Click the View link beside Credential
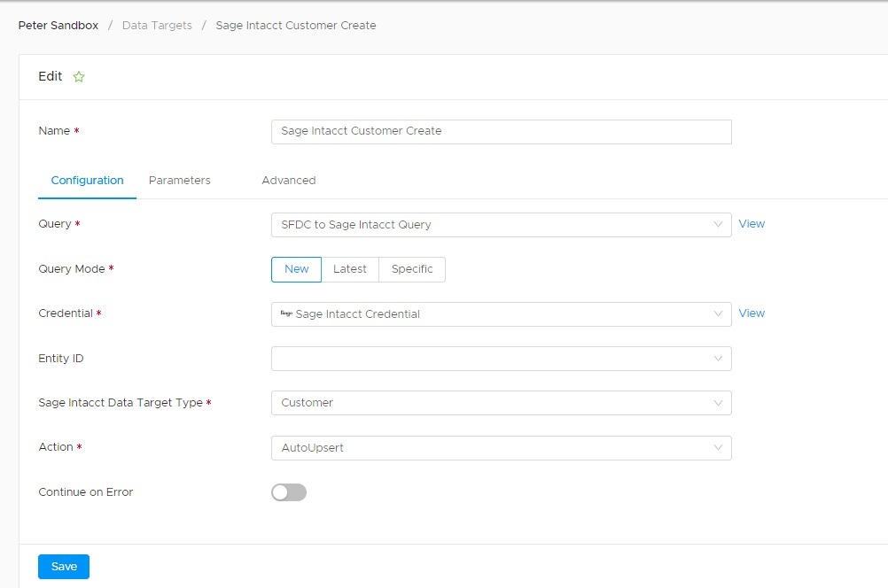The height and width of the screenshot is (588, 888). [x=752, y=313]
